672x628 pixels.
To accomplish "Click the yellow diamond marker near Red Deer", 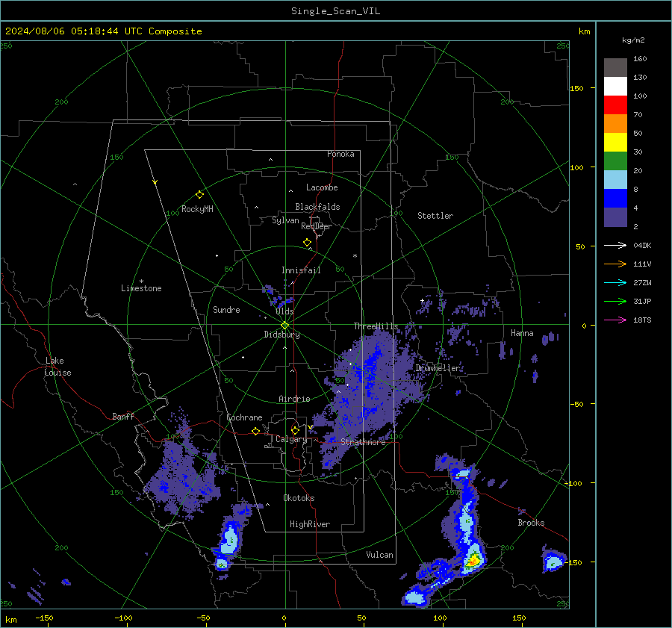I will coord(307,243).
